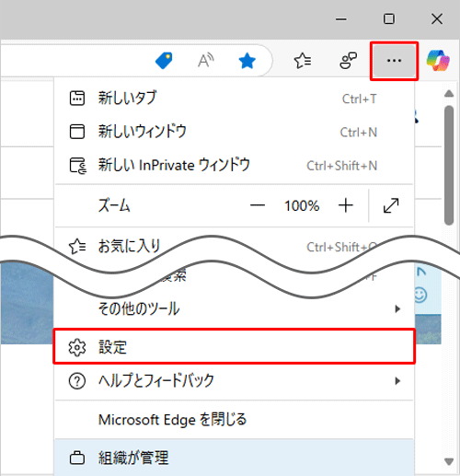460x476 pixels.
Task: Open 設定 from the menu
Action: (235, 347)
